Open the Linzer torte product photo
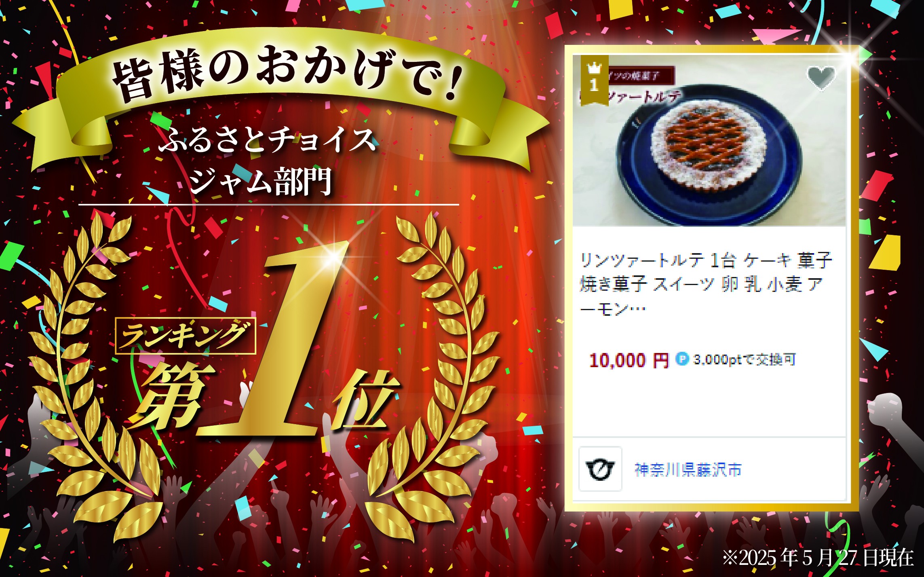Screen dimensions: 924x577 [709, 140]
